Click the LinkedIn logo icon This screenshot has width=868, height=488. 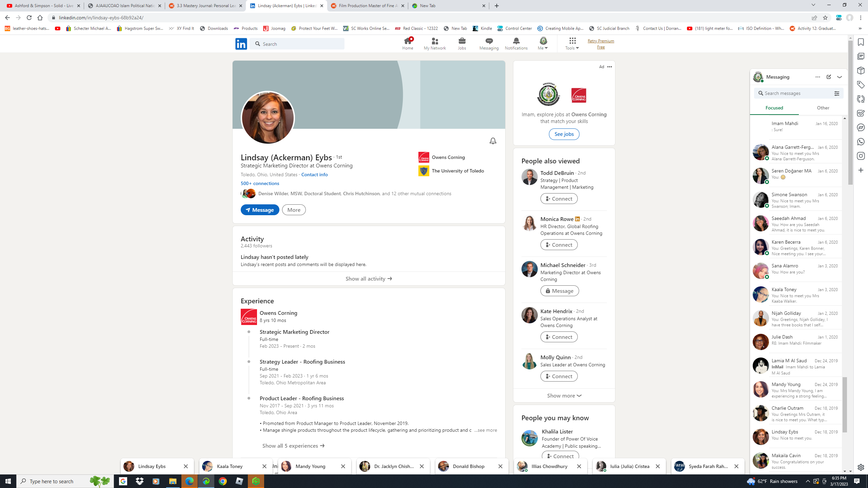241,44
